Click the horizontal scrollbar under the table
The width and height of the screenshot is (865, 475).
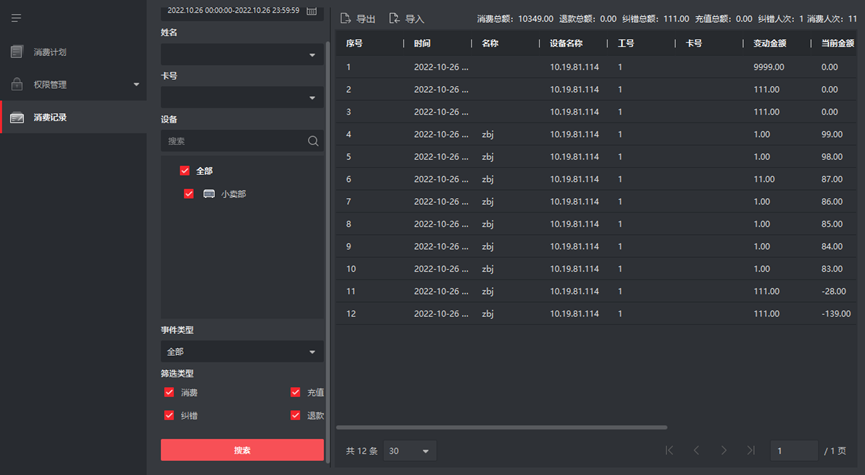[x=500, y=428]
